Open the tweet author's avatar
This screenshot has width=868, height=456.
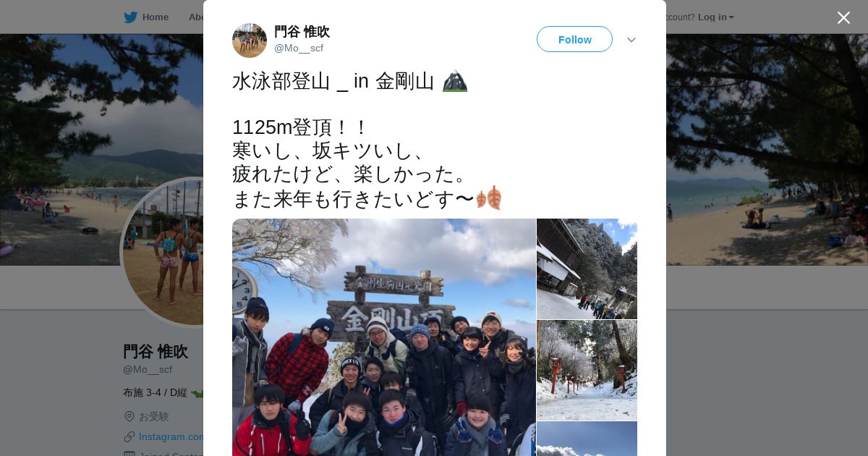pos(250,41)
